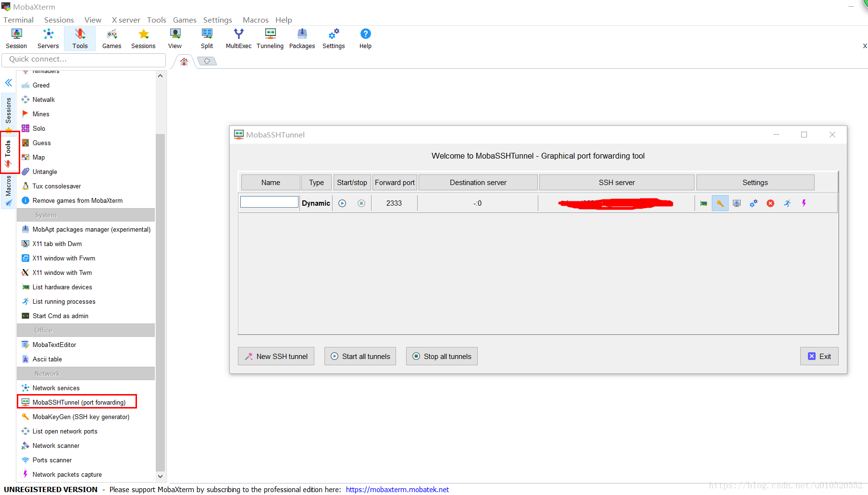Image resolution: width=868 pixels, height=495 pixels.
Task: Click the Quick connect input field
Action: [x=84, y=59]
